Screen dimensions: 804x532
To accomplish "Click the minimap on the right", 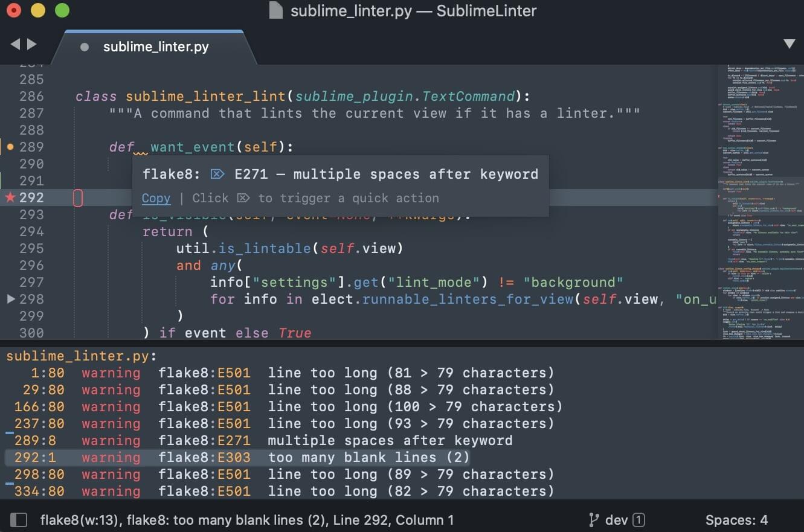I will 761,202.
